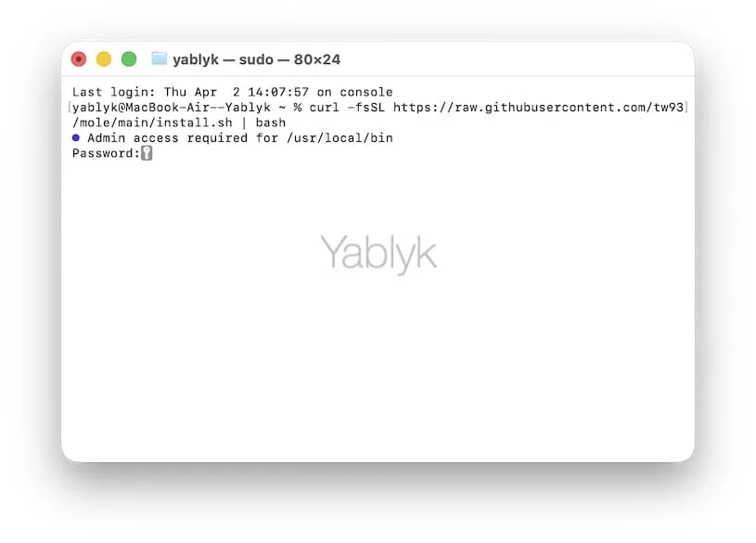
Task: Click the Yablyk watermark in window center
Action: 378,252
